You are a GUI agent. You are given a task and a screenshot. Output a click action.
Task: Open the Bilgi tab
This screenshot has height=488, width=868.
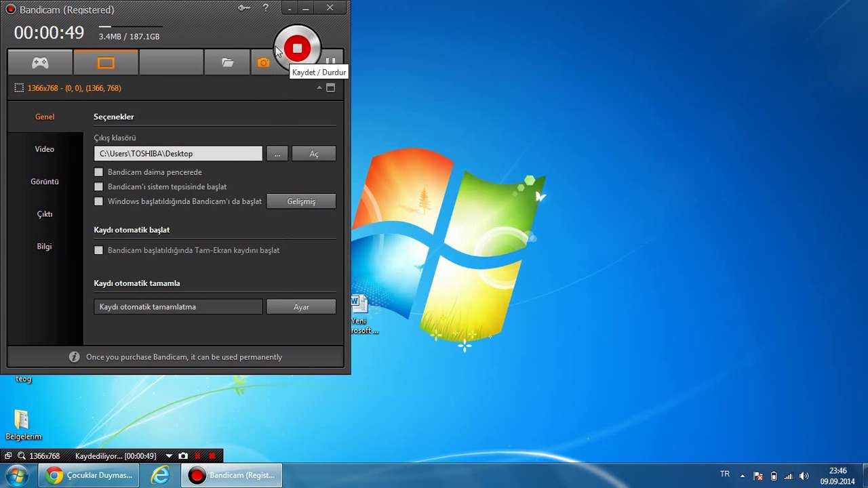click(x=45, y=247)
